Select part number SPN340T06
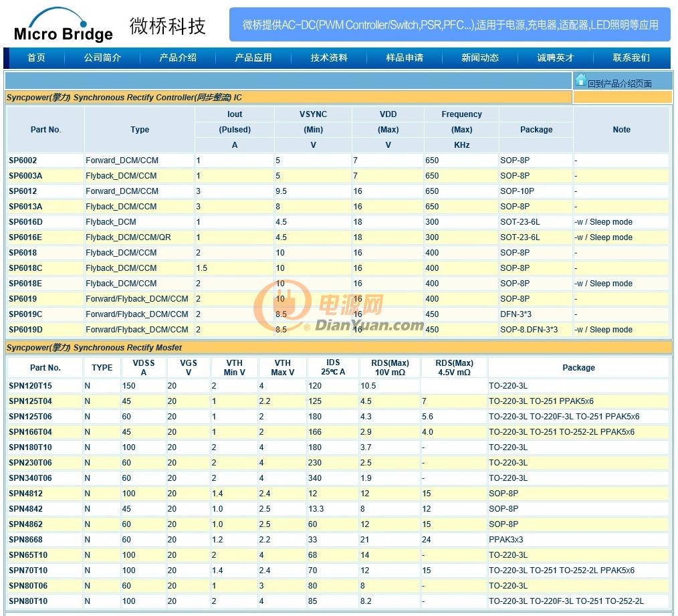Image resolution: width=678 pixels, height=616 pixels. 30,478
